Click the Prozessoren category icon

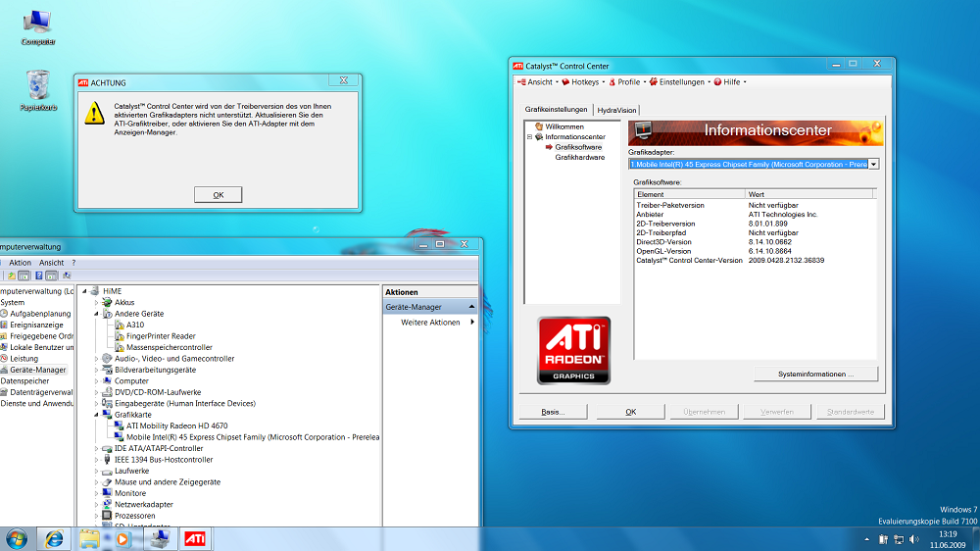(x=107, y=516)
